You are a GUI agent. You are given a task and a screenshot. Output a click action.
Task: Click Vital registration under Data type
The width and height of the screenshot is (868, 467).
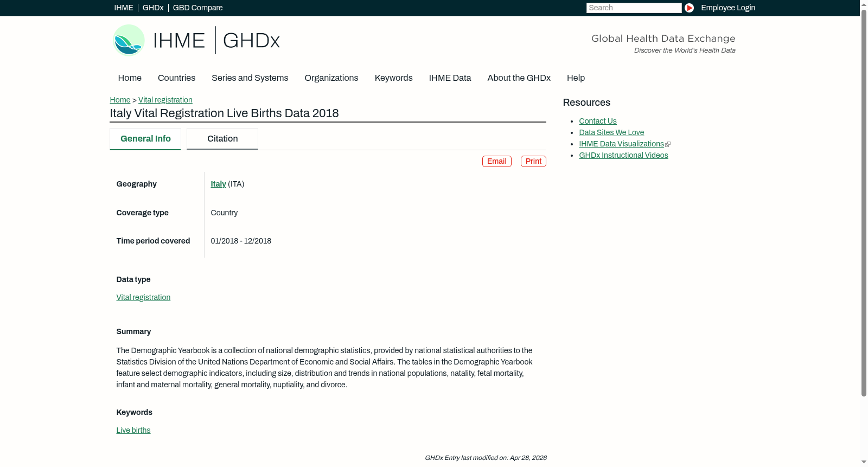pyautogui.click(x=143, y=297)
